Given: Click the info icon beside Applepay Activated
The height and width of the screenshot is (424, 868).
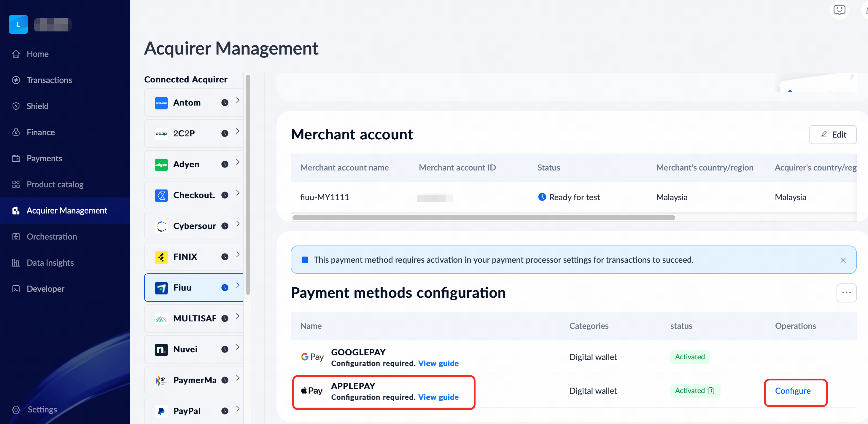Looking at the screenshot, I should pyautogui.click(x=711, y=391).
